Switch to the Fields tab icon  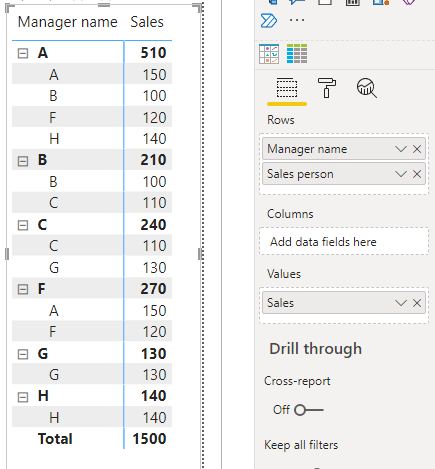coord(287,88)
